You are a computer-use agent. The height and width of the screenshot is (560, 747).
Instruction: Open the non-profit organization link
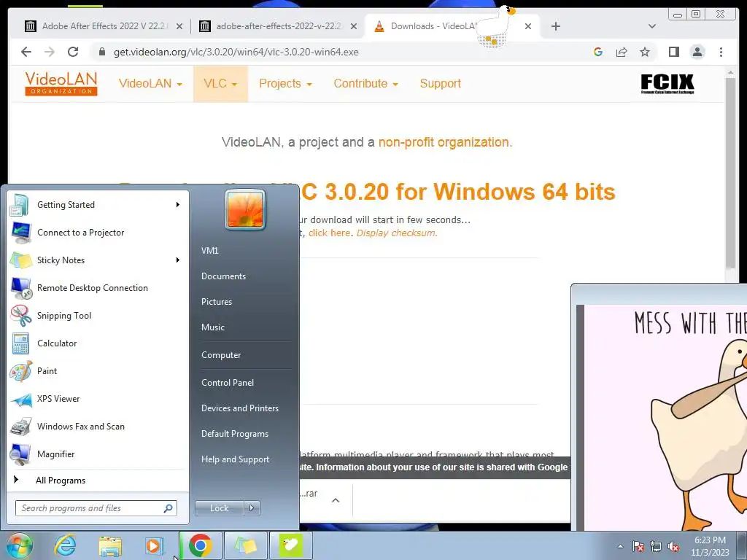click(x=444, y=142)
